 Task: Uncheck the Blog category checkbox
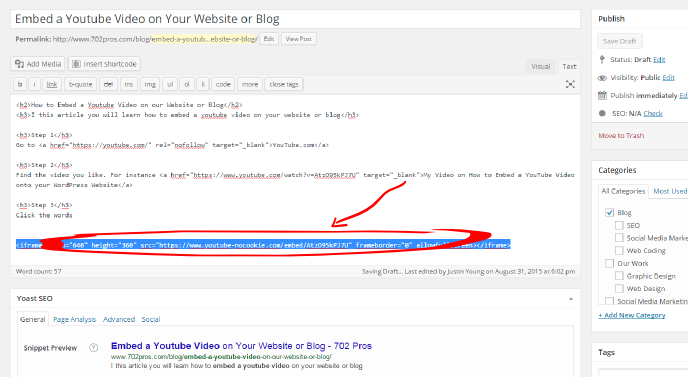pos(609,212)
